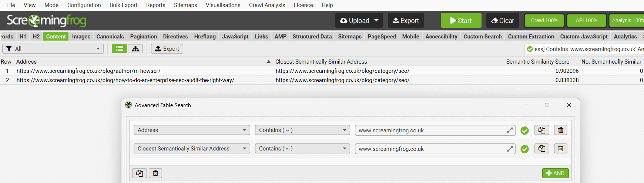The height and width of the screenshot is (183, 644).
Task: Open the Address column dropdown
Action: 192,130
